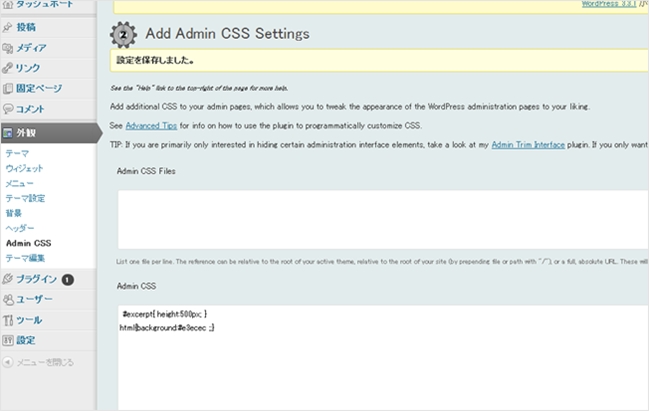649x411 pixels.
Task: Open the リンク links menu
Action: coord(28,68)
